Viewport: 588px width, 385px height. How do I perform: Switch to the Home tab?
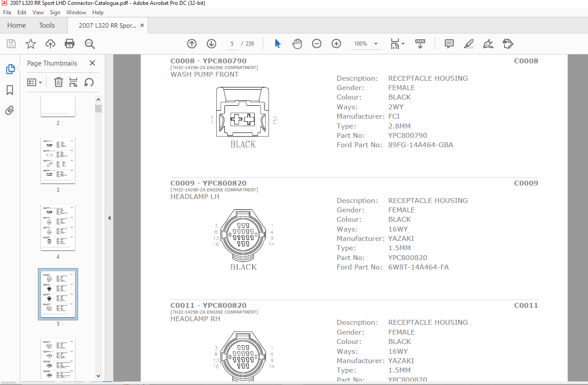pyautogui.click(x=17, y=25)
